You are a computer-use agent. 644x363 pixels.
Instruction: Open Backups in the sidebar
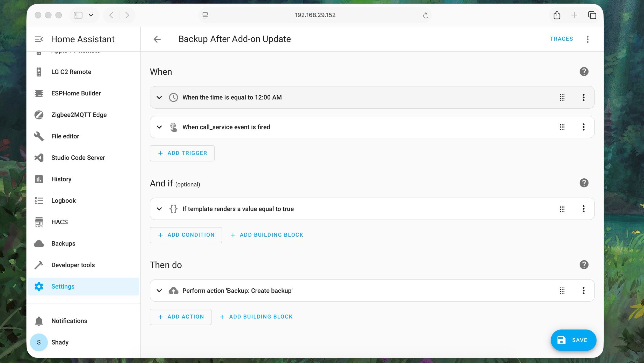(x=84, y=244)
